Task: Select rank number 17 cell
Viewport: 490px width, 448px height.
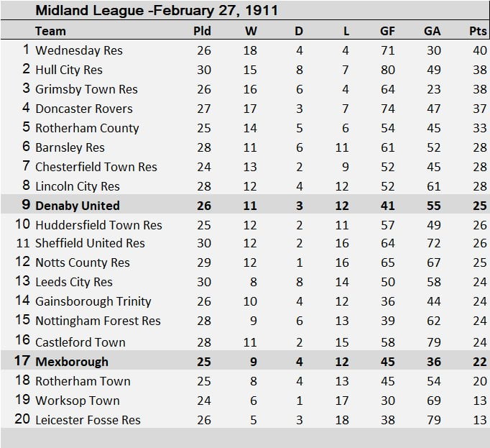Action: pyautogui.click(x=22, y=362)
